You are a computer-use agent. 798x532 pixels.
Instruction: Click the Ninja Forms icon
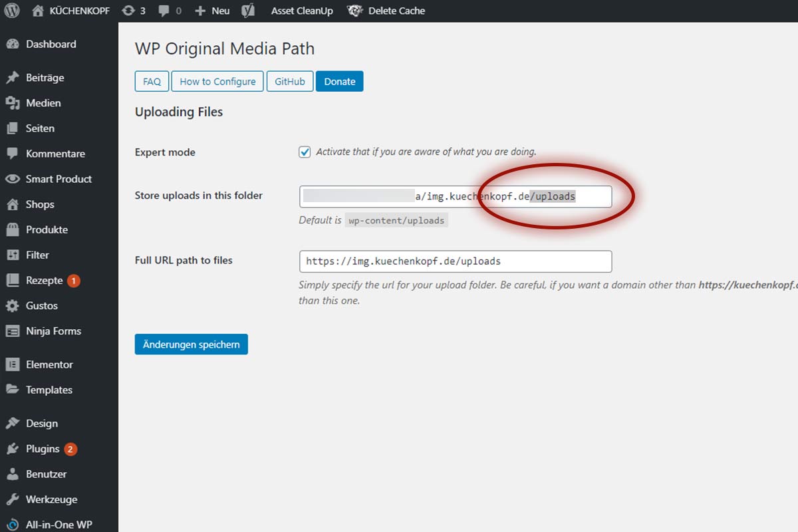(x=12, y=331)
